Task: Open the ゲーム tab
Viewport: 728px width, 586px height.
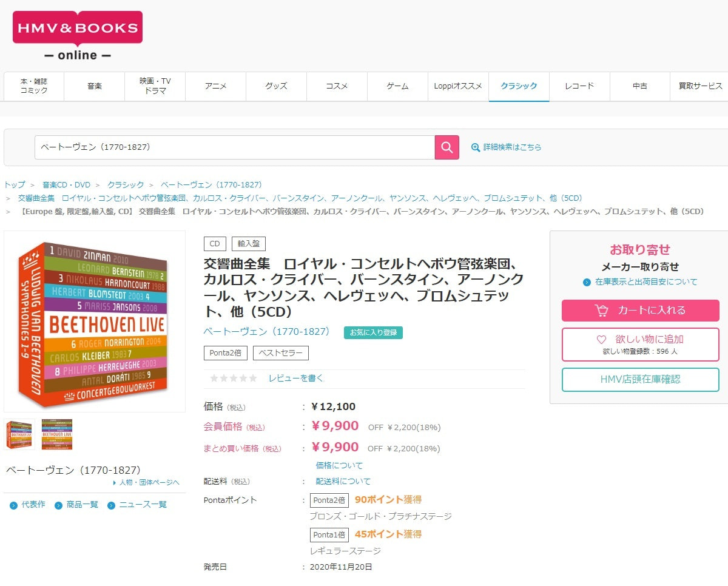Action: [x=398, y=86]
